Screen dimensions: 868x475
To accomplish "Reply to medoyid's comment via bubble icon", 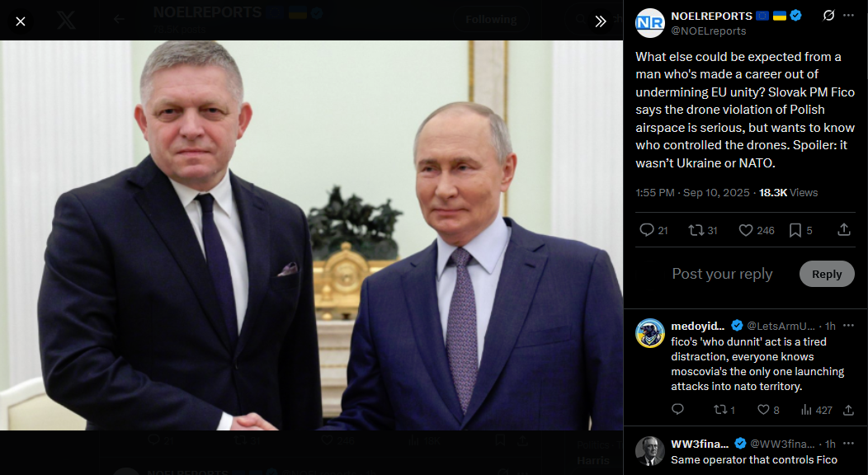I will (677, 409).
